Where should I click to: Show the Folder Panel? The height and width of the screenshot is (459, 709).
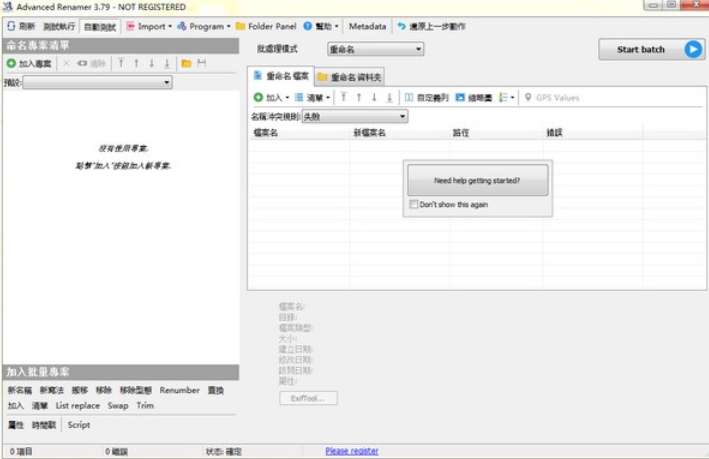pyautogui.click(x=266, y=26)
